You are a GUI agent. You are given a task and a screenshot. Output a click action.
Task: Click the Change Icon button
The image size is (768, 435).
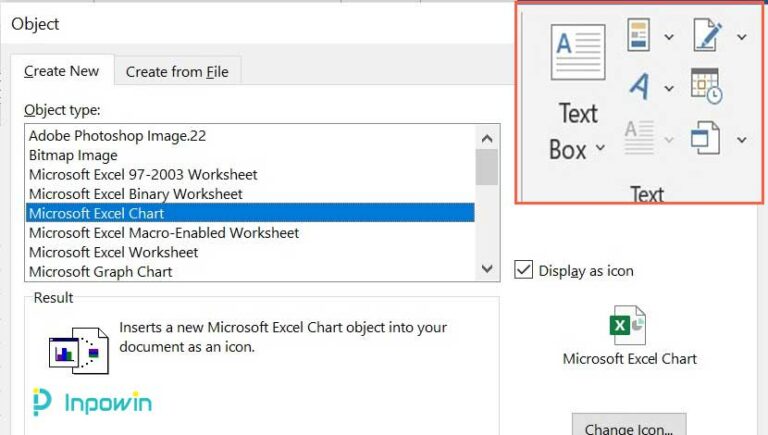click(629, 425)
